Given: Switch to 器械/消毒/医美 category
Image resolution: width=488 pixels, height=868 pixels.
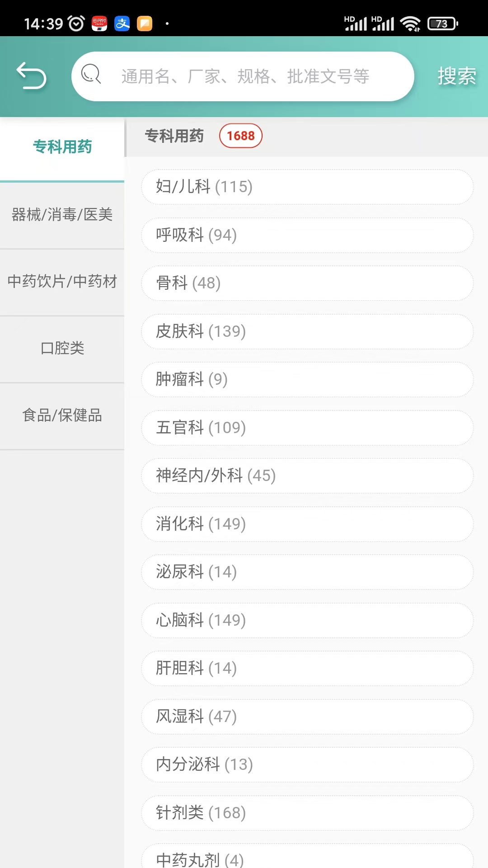Looking at the screenshot, I should click(x=62, y=215).
